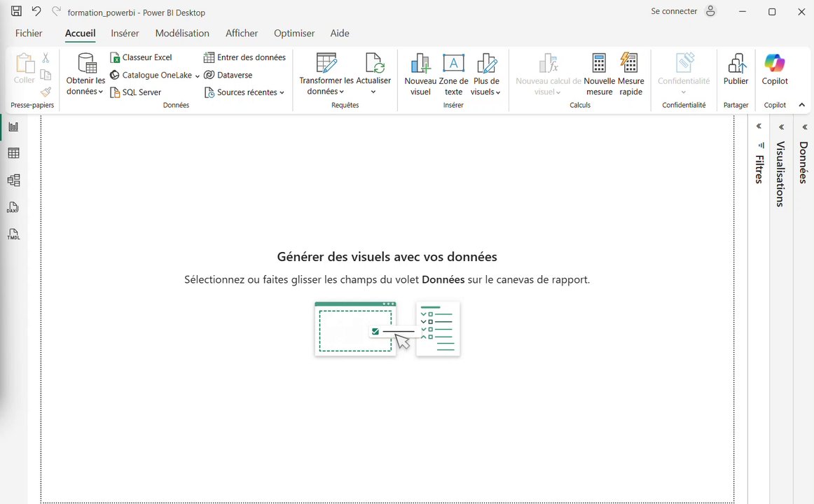Click the Confidentialité label icon
This screenshot has height=504, width=814.
click(x=684, y=63)
